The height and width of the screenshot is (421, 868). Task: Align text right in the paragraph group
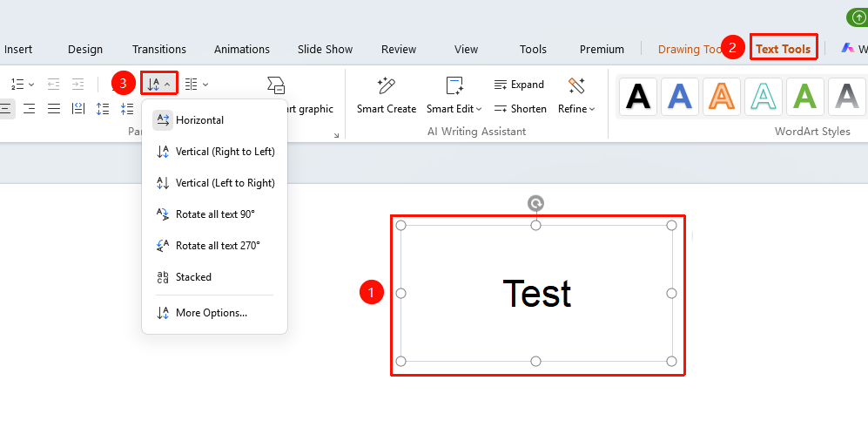click(30, 109)
